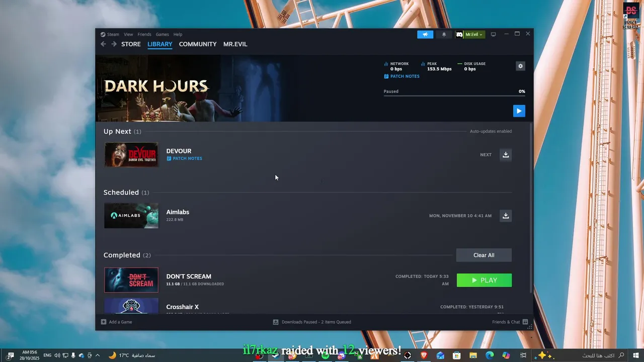Screen dimensions: 644x362
Task: Resume downloads with the blue play button
Action: (519, 111)
